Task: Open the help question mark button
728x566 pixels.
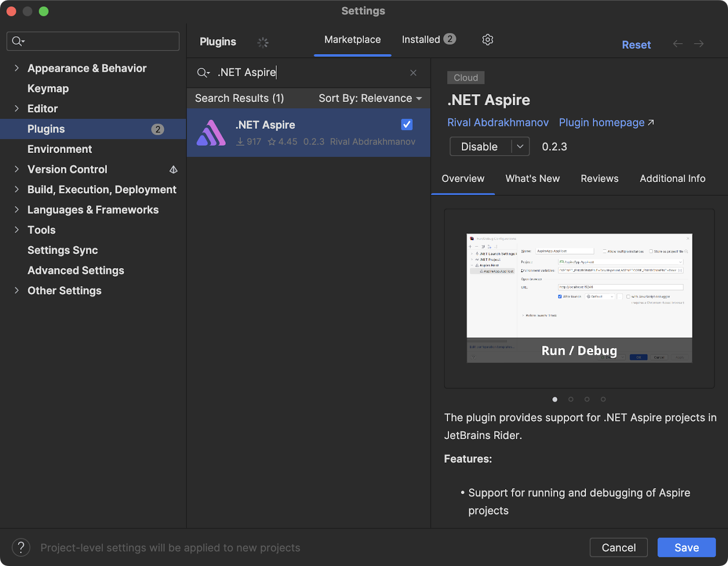Action: [x=21, y=547]
